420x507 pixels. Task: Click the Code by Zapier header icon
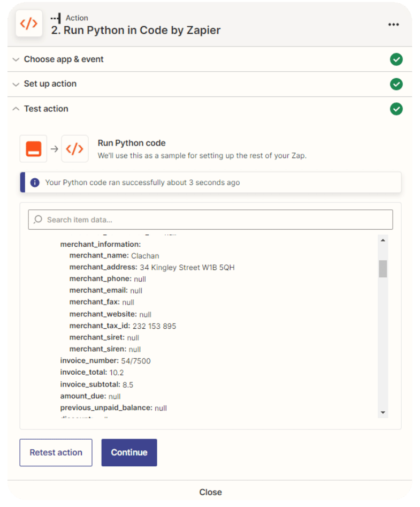[x=29, y=24]
